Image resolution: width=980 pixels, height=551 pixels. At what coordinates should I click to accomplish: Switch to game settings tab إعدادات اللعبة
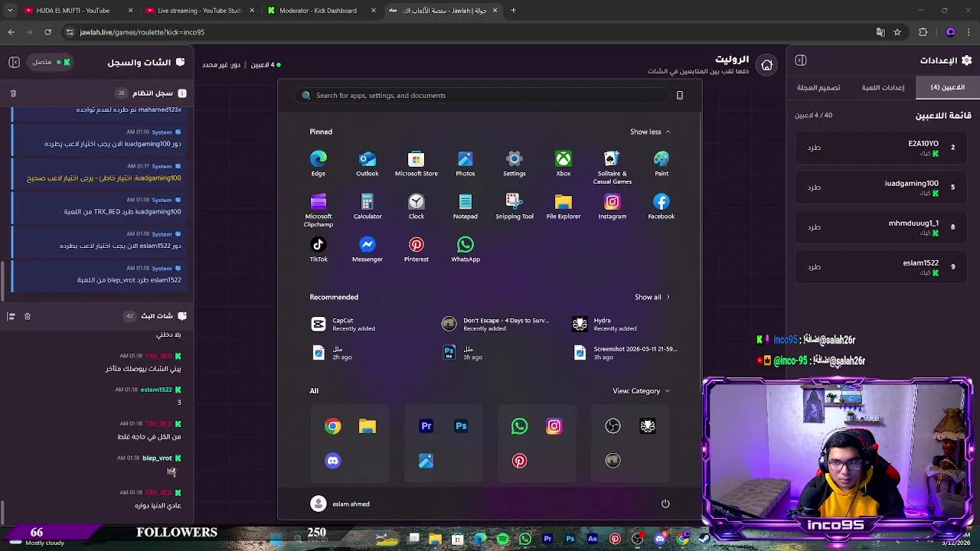[x=883, y=87]
